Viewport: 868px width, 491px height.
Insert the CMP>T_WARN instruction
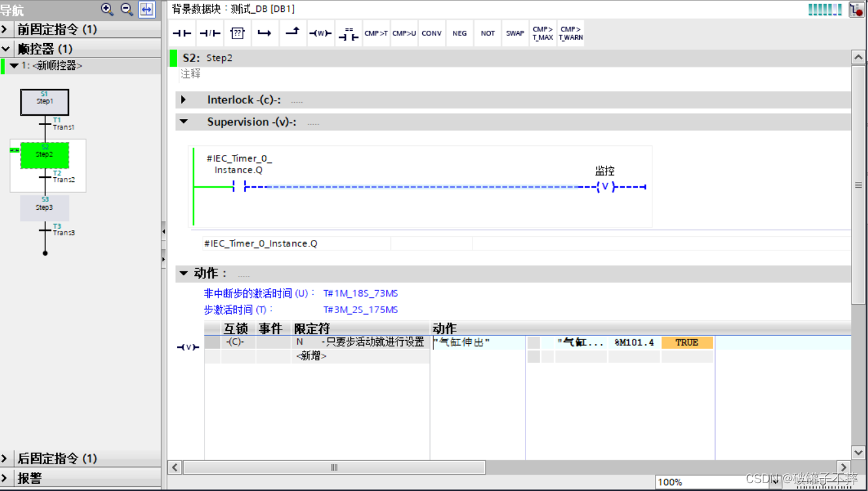(571, 33)
